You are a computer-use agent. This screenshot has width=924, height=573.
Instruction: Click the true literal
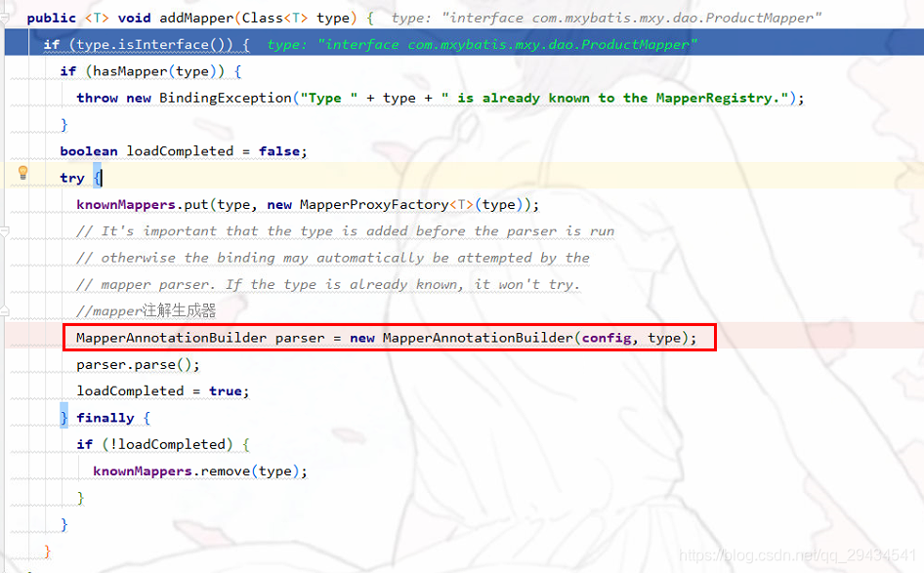point(225,391)
